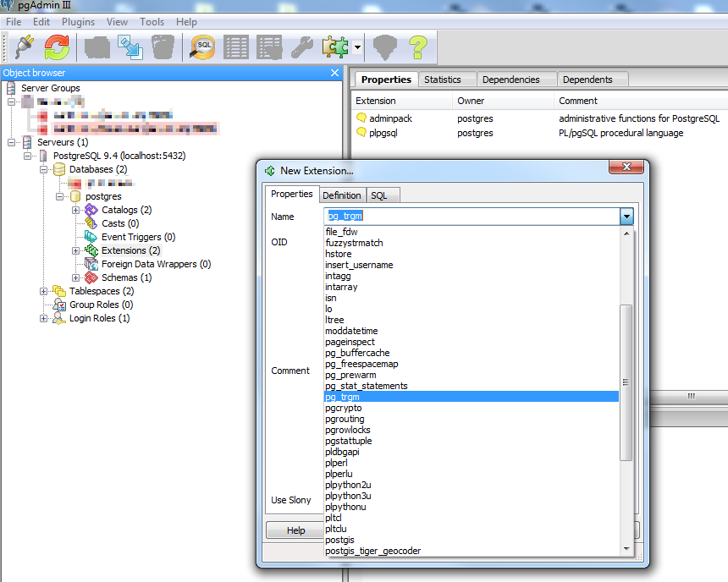728x582 pixels.
Task: Click the Login Roles icon
Action: (59, 318)
